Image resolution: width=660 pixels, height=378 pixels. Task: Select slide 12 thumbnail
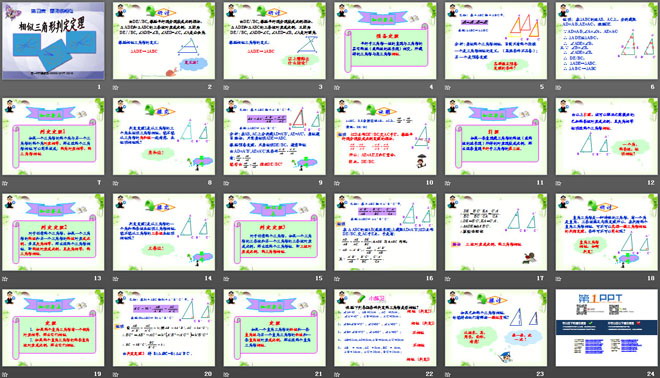click(607, 136)
